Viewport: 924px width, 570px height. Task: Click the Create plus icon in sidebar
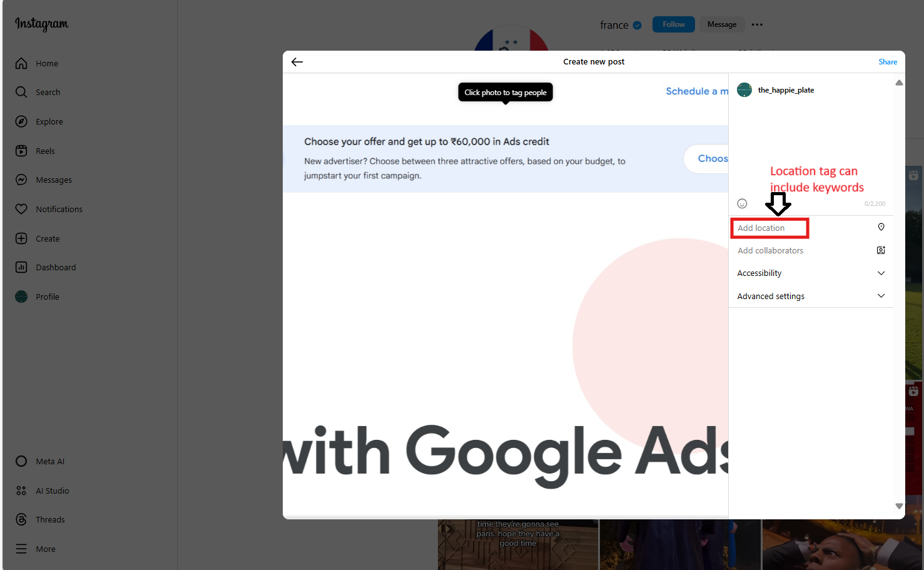click(21, 238)
